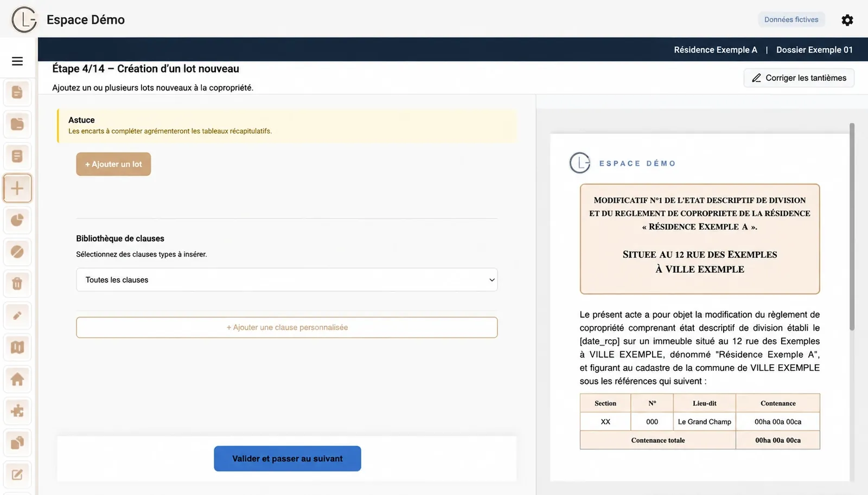Click Dossier Exemple 01 in header
Viewport: 868px width, 495px height.
click(814, 50)
